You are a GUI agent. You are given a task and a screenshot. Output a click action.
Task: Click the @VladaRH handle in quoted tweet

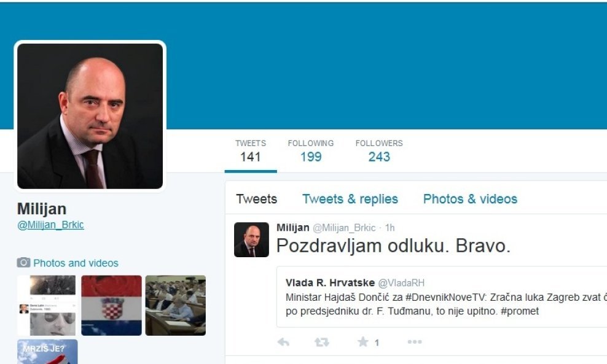[401, 283]
